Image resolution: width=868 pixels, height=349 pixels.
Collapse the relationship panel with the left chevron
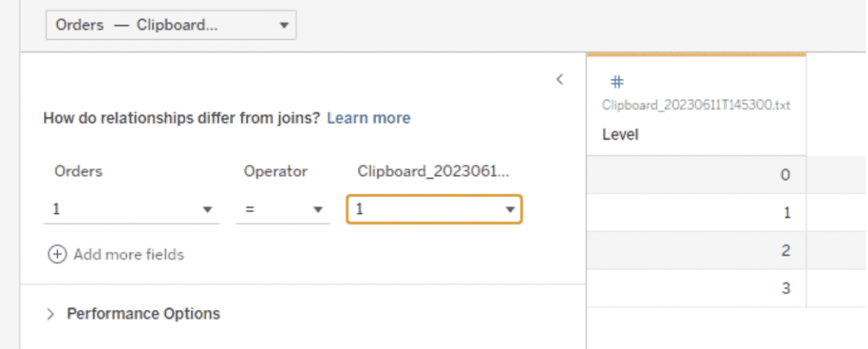(x=559, y=80)
